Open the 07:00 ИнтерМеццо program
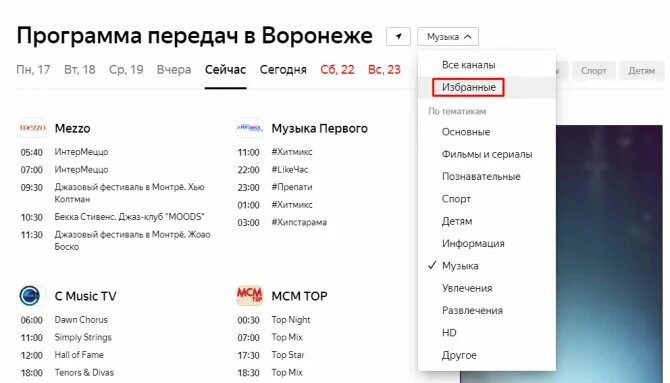The height and width of the screenshot is (383, 670). point(81,170)
